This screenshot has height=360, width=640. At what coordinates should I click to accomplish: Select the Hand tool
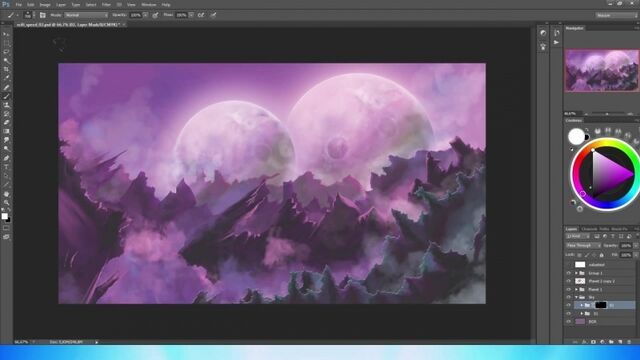[x=6, y=194]
